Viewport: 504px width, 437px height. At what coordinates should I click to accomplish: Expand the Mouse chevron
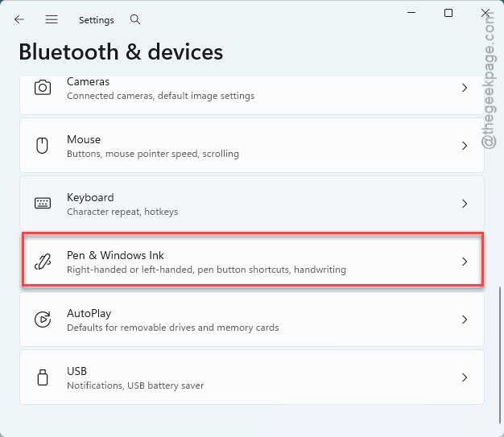click(x=465, y=146)
